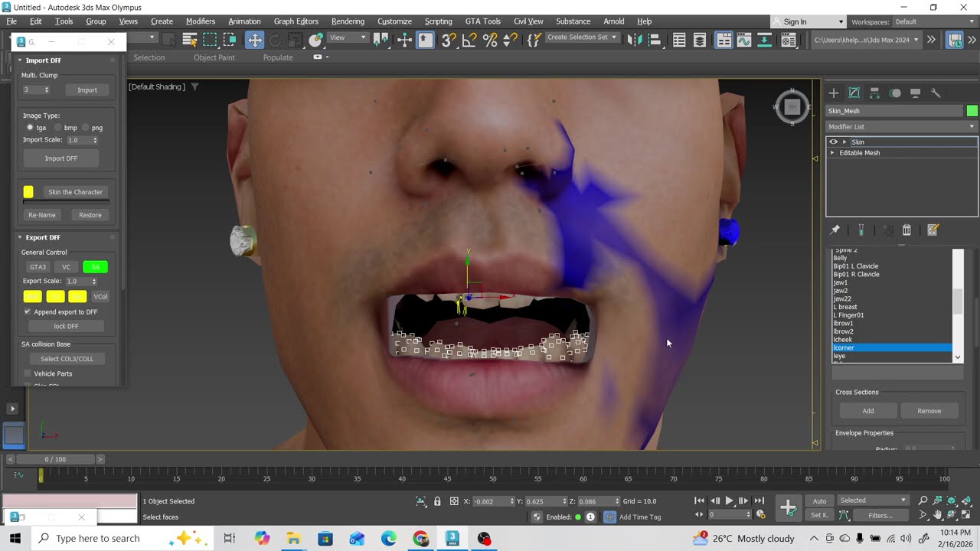Open the Curve Editor icon
The width and height of the screenshot is (980, 551).
[x=743, y=40]
